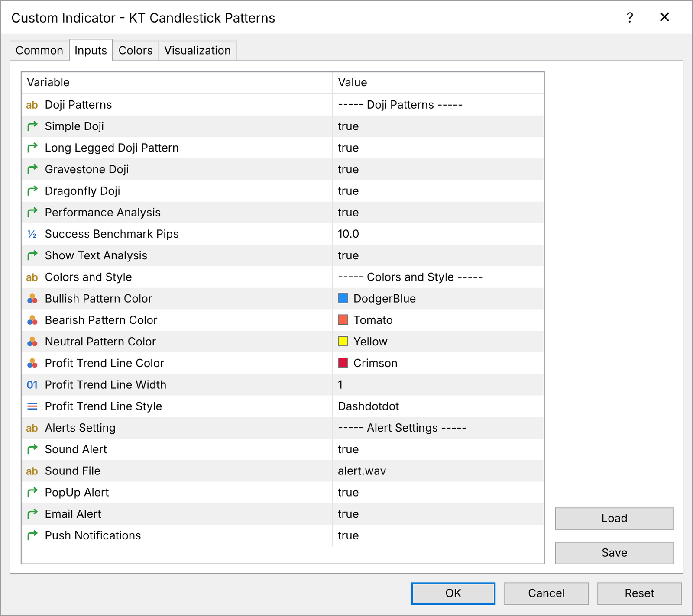This screenshot has width=693, height=616.
Task: Toggle the Email Alert true value
Action: click(x=438, y=514)
